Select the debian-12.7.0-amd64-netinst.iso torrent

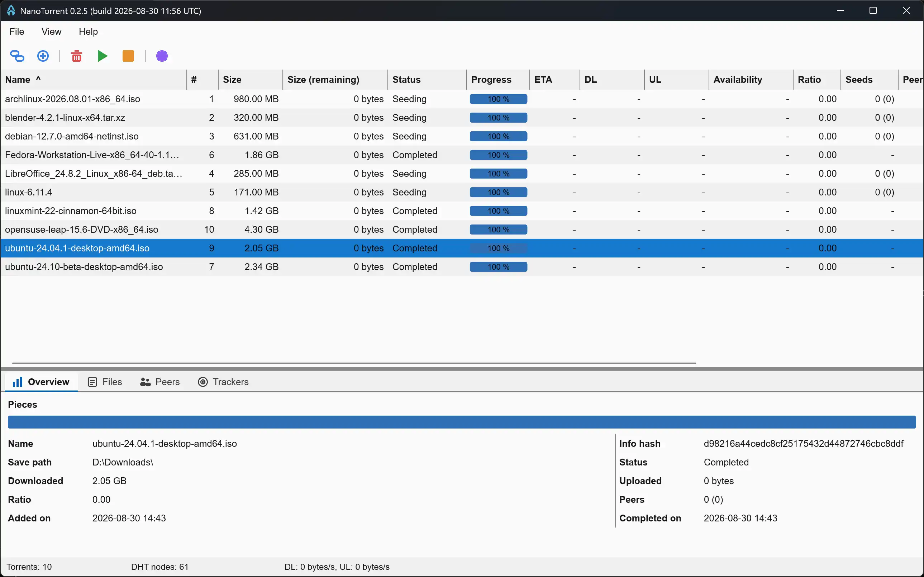(x=462, y=137)
